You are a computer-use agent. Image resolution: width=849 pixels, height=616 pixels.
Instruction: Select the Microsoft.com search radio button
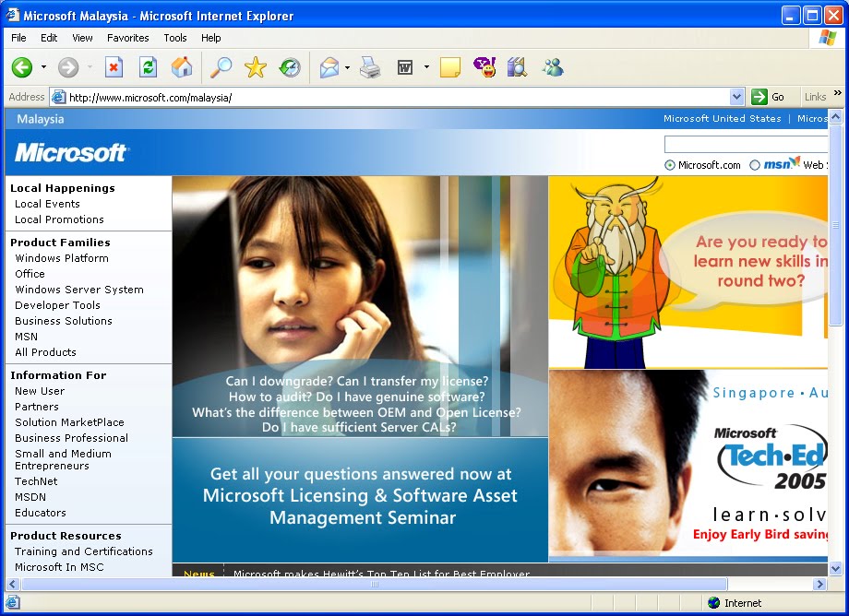670,165
